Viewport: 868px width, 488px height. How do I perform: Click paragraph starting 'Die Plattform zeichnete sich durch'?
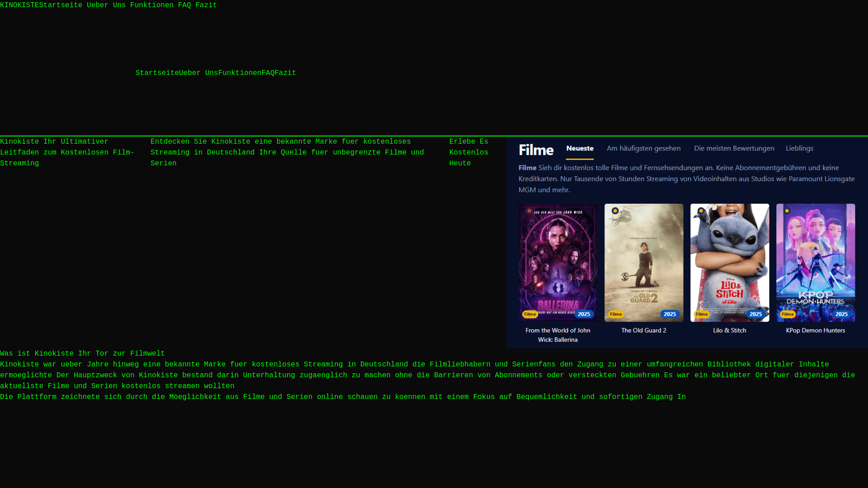click(343, 397)
